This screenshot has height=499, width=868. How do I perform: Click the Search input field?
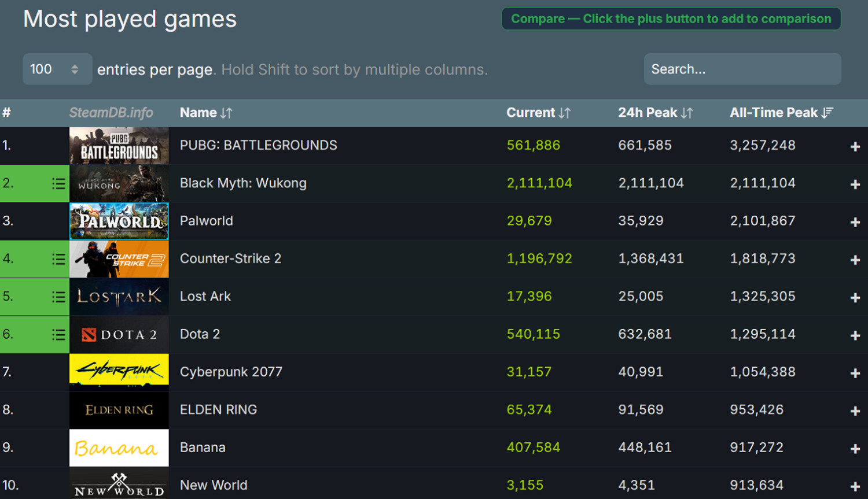[742, 69]
